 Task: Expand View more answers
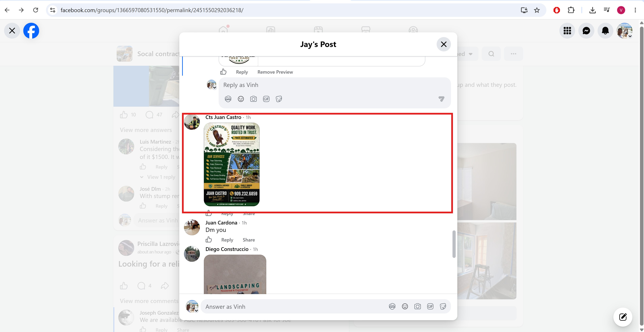(x=146, y=130)
